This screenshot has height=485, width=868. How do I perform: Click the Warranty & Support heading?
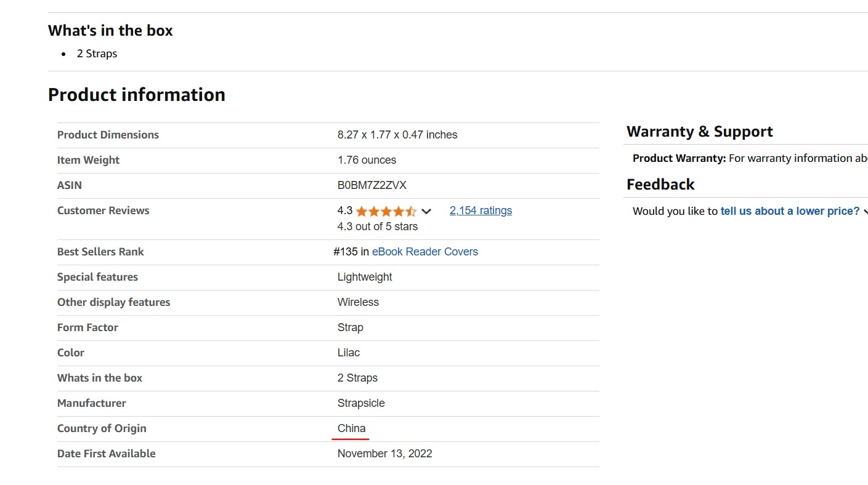pyautogui.click(x=700, y=132)
